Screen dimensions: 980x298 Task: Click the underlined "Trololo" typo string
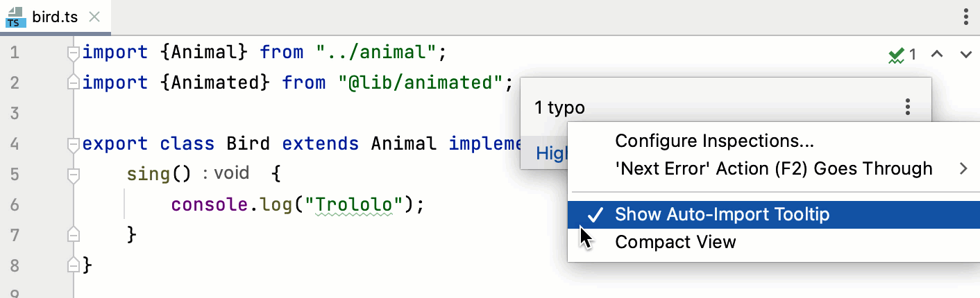(359, 204)
